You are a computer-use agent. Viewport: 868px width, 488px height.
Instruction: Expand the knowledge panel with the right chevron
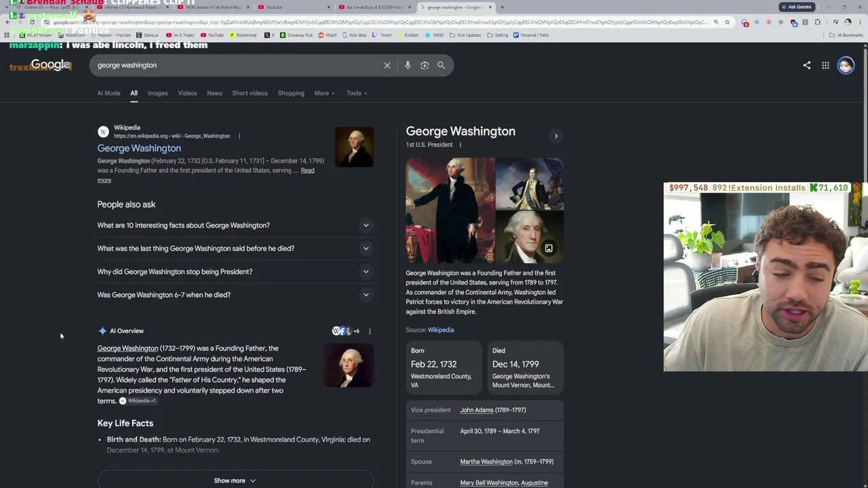(556, 136)
